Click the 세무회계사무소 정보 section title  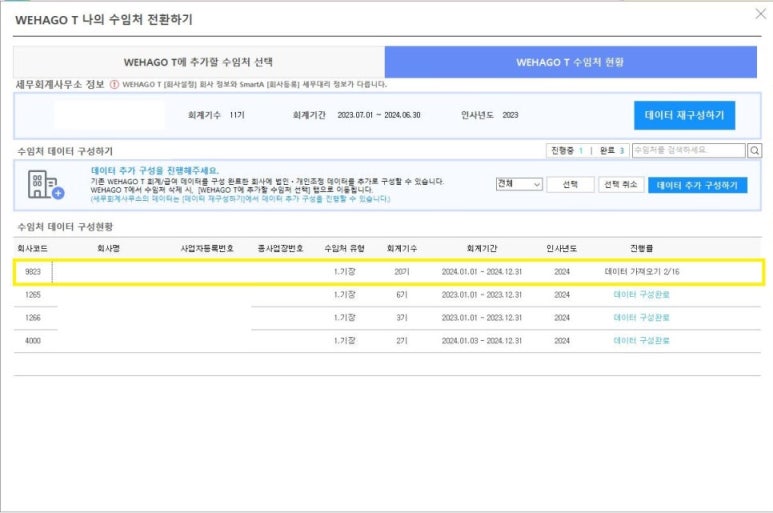tap(60, 84)
